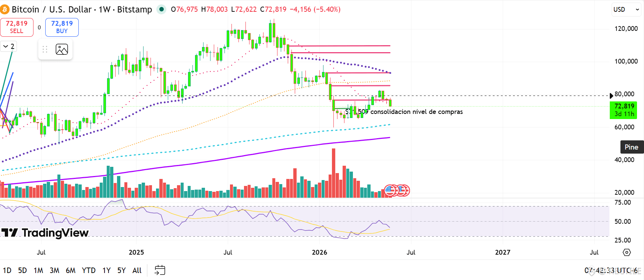The image size is (644, 280).
Task: Select the 1M time range
Action: pyautogui.click(x=38, y=270)
